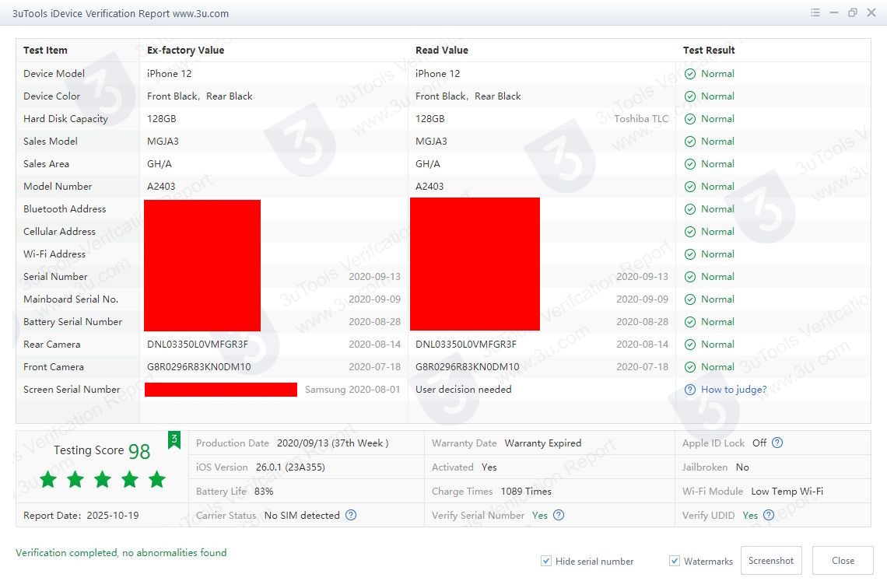Click the Screen Serial Number row label
Image resolution: width=887 pixels, height=588 pixels.
(72, 390)
